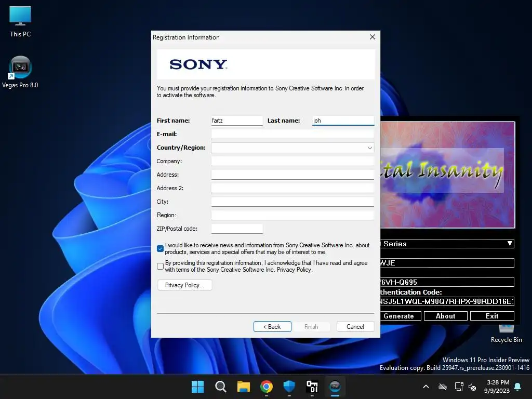Viewport: 532px width, 399px height.
Task: Open Windows Security shield in taskbar
Action: tap(289, 387)
